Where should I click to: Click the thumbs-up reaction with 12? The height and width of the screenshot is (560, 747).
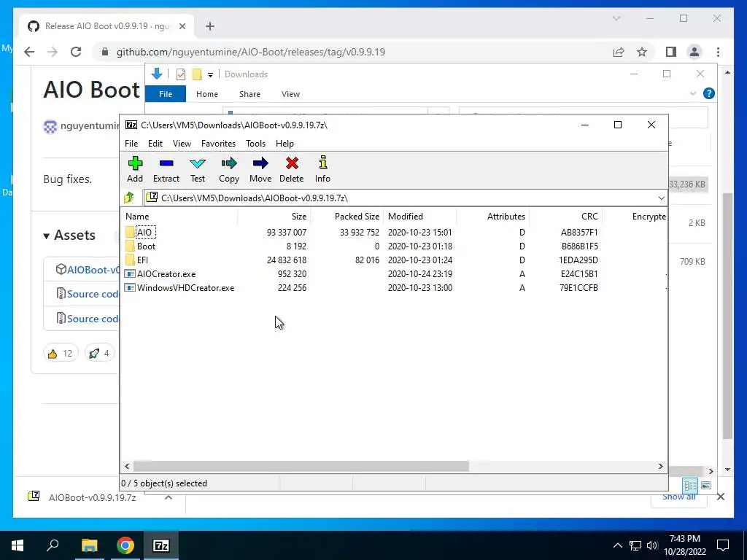coord(61,353)
